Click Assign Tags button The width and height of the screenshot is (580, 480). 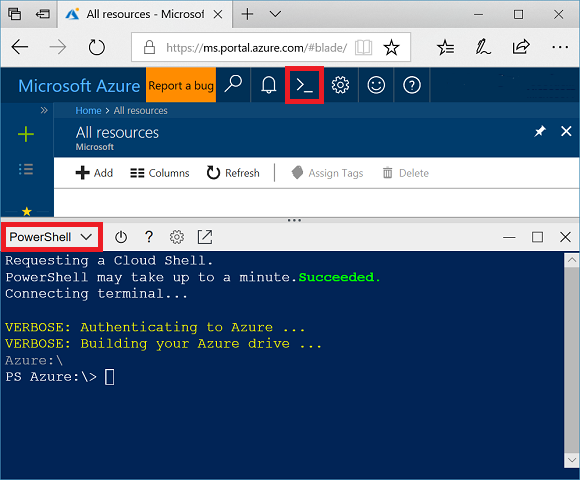(327, 173)
